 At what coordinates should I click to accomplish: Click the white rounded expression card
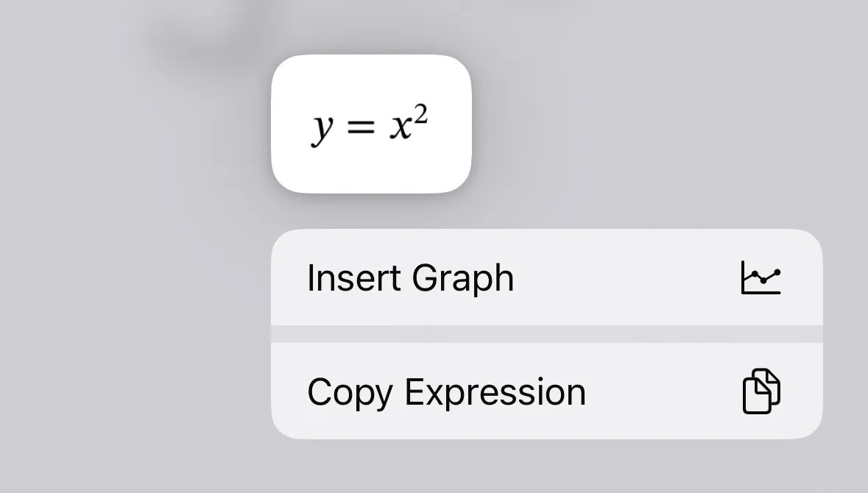pos(371,124)
